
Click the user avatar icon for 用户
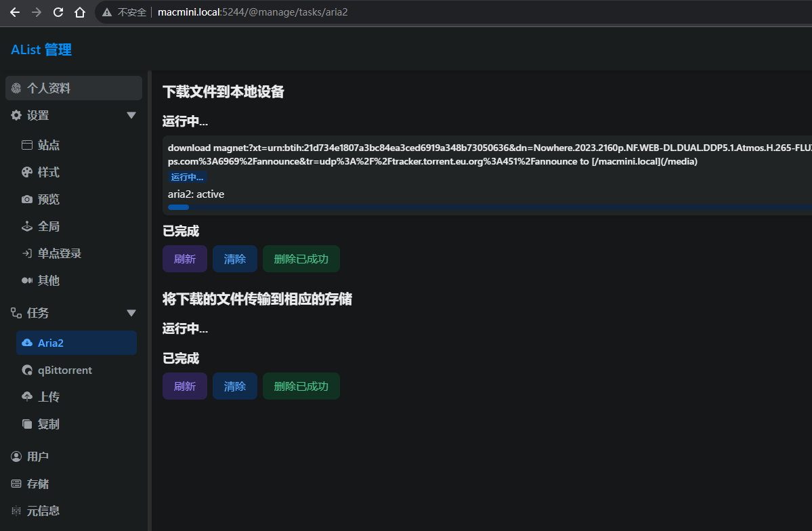coord(16,456)
